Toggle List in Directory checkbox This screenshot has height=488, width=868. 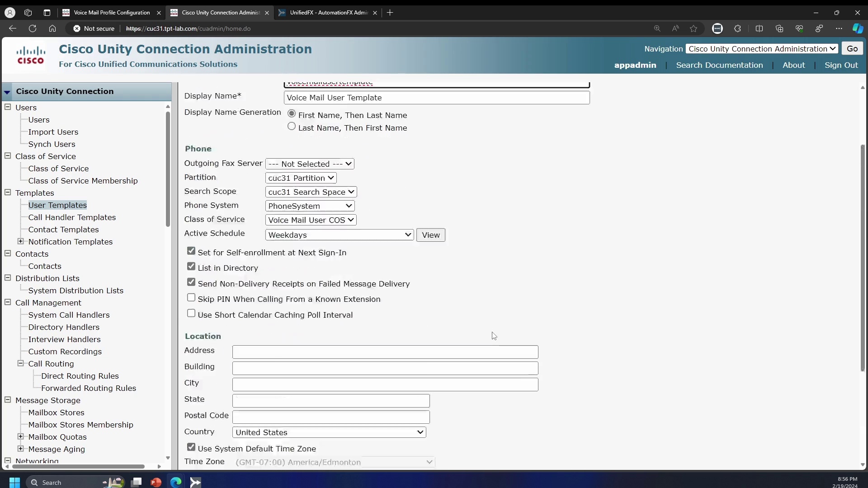[191, 266]
